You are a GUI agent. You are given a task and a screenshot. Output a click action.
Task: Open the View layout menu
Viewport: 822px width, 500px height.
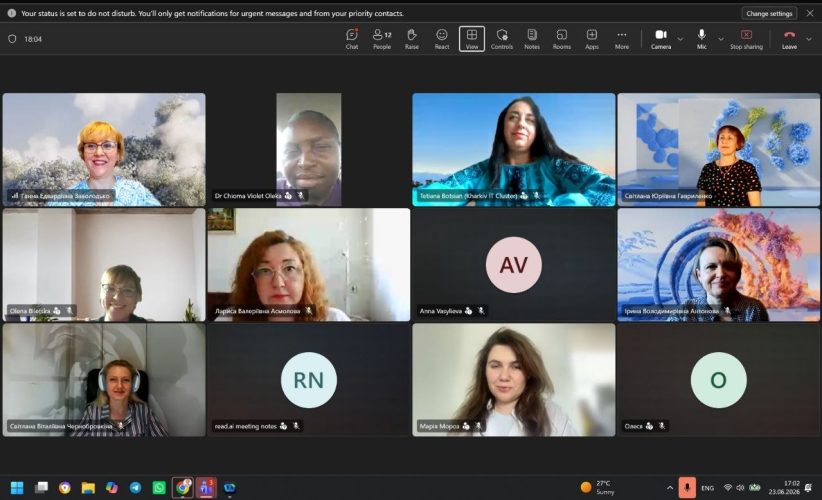(472, 39)
